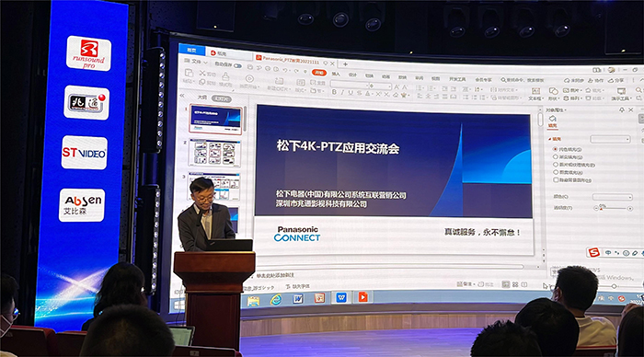Expand the font name combo box
This screenshot has width=644, height=357.
pyautogui.click(x=349, y=85)
